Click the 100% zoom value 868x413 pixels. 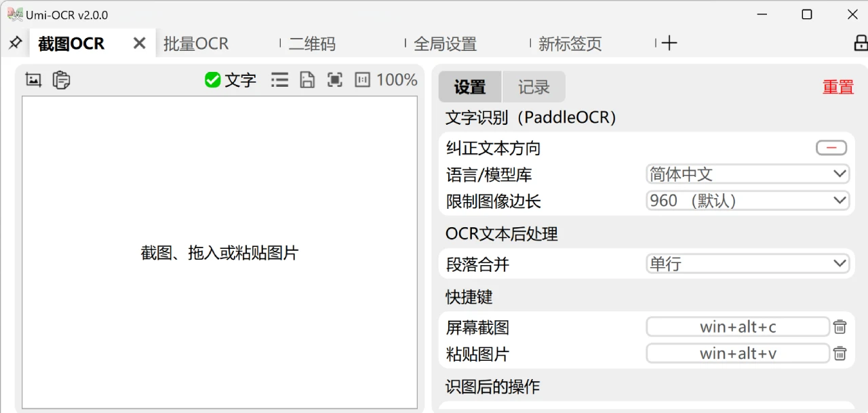[x=397, y=80]
